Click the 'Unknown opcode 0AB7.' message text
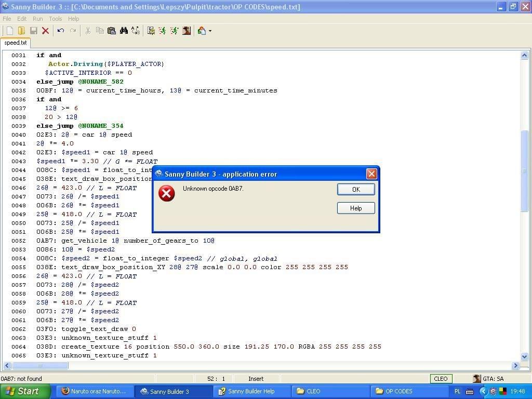532x399 pixels. pos(212,189)
